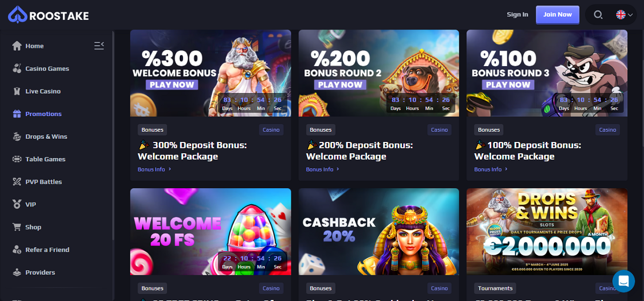Click the Home house icon in sidebar
644x301 pixels.
[17, 46]
